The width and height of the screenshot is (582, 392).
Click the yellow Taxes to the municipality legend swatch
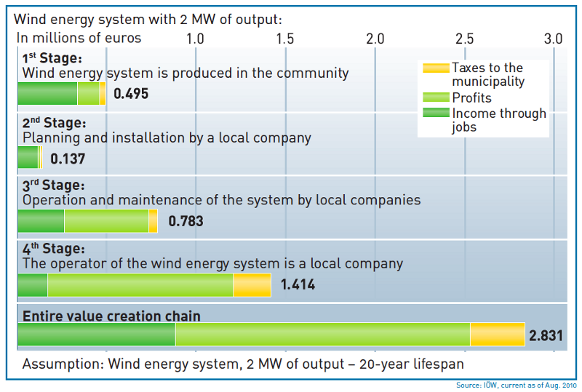435,68
